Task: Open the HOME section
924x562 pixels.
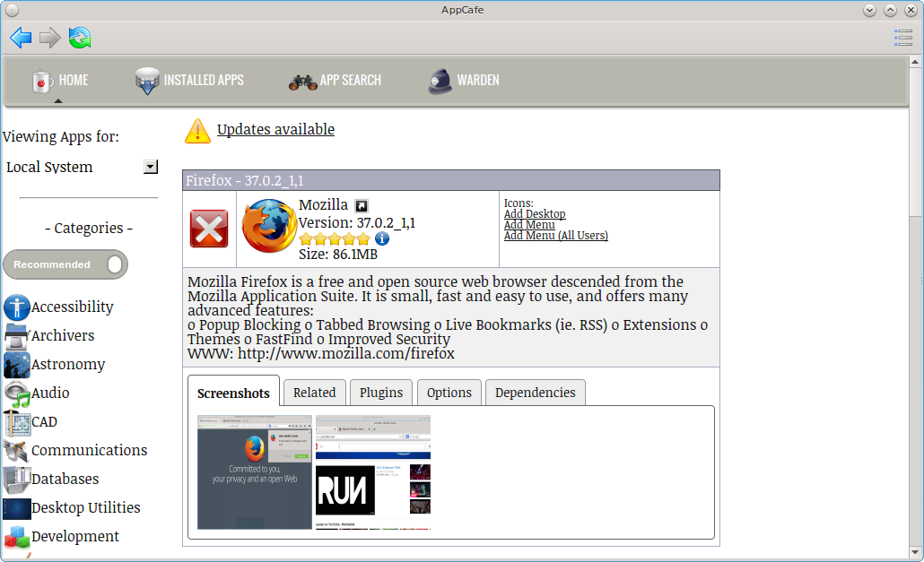Action: [60, 81]
